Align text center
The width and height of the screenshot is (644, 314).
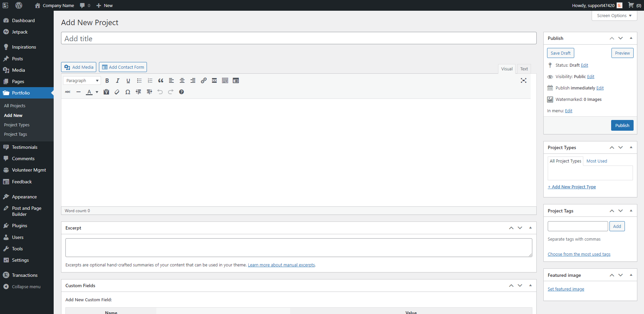pos(182,81)
